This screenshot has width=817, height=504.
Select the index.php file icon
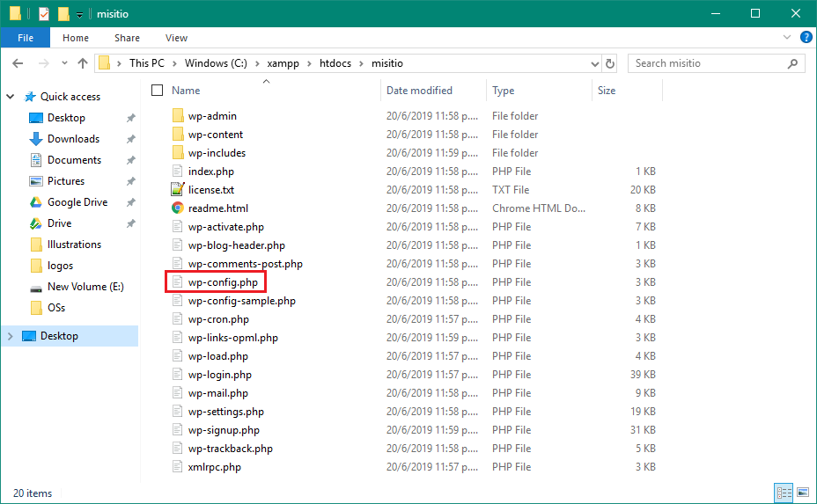[x=178, y=172]
